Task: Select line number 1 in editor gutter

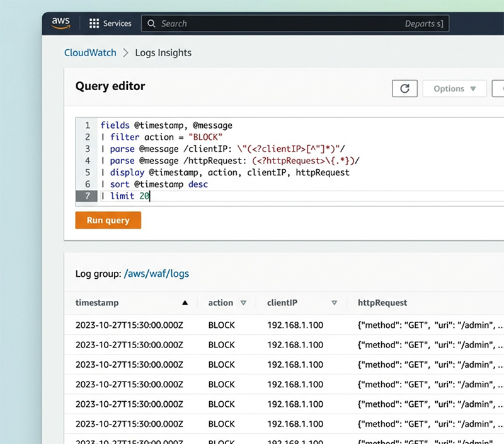Action: click(87, 126)
